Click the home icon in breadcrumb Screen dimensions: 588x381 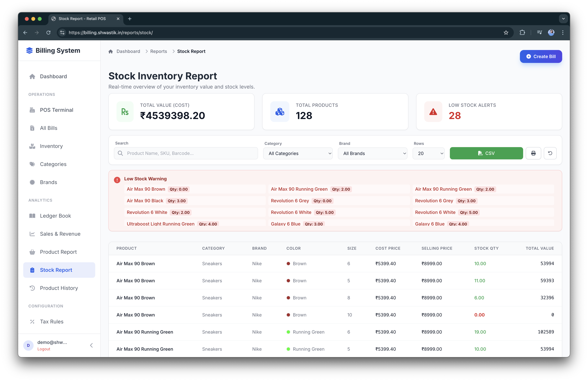point(110,51)
